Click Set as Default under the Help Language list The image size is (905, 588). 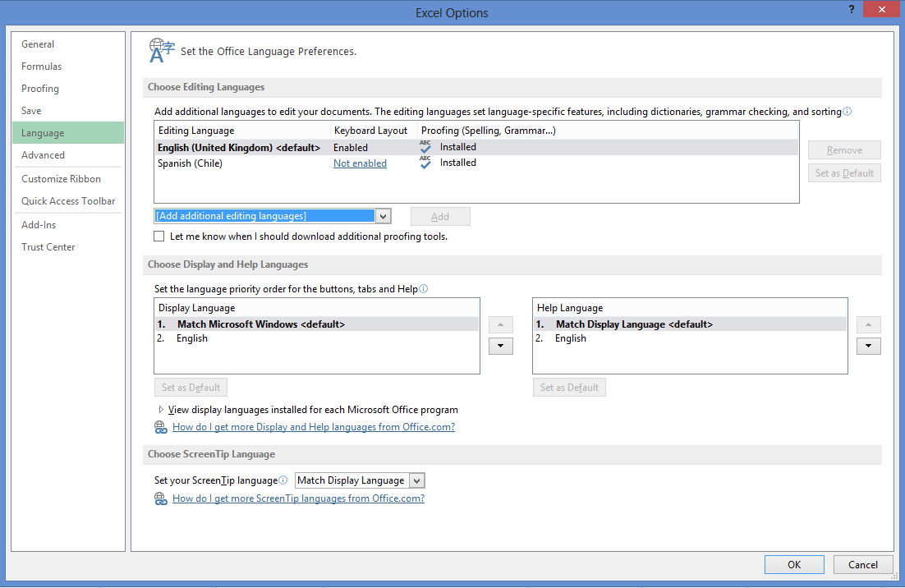[x=569, y=387]
